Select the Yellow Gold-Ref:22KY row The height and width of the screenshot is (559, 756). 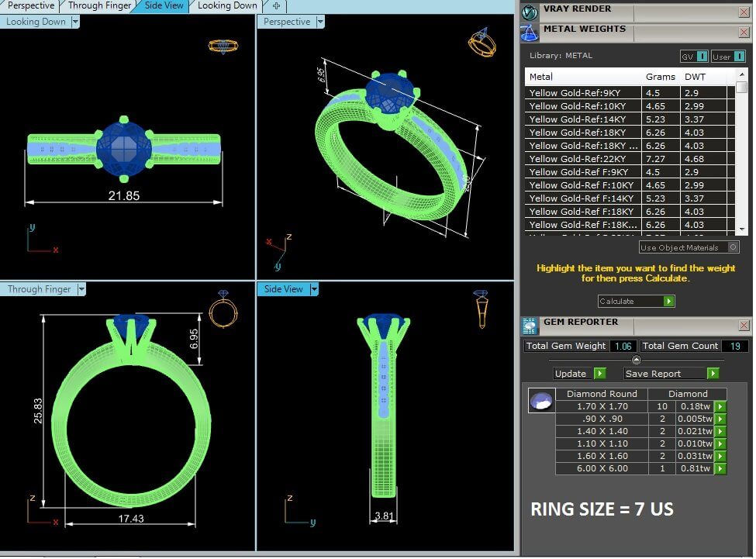coord(583,159)
